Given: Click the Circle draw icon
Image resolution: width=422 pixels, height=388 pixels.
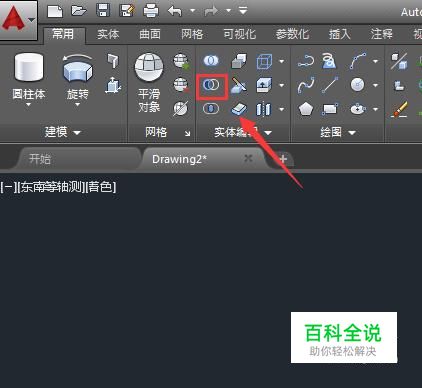Looking at the screenshot, I should point(358,85).
